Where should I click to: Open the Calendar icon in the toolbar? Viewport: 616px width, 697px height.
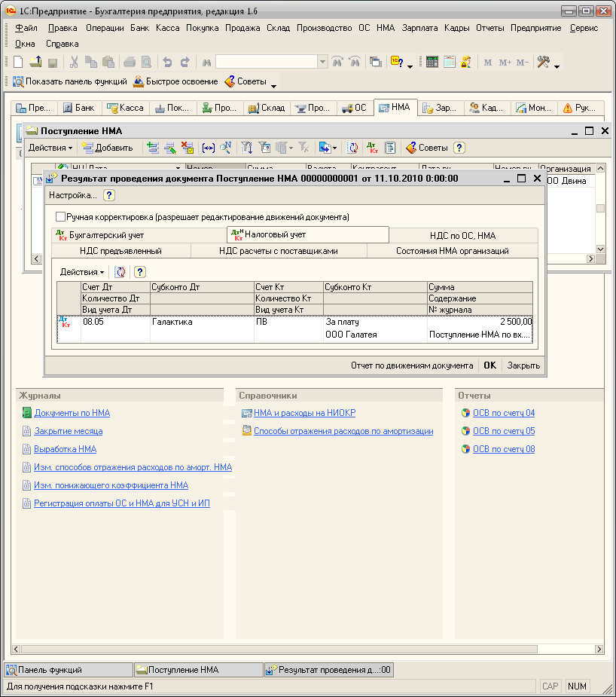click(449, 62)
